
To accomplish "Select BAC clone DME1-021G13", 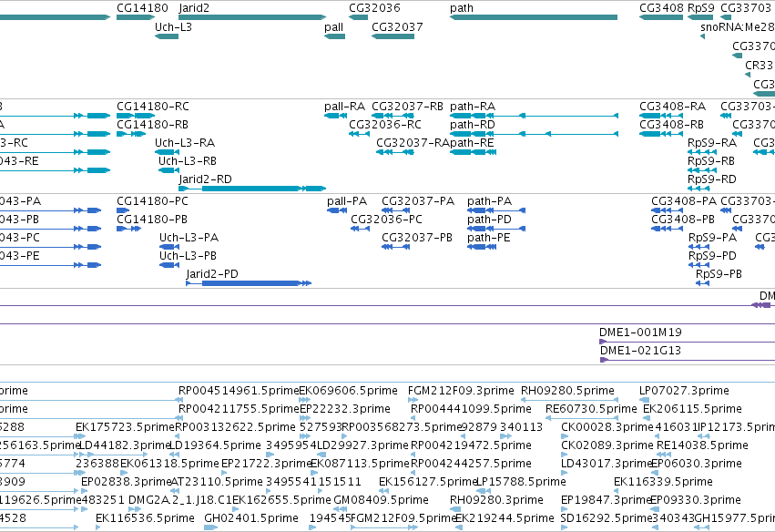I will pos(640,351).
